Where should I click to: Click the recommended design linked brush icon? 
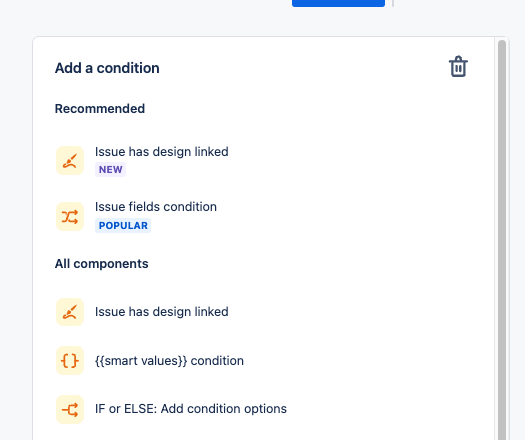[70, 160]
